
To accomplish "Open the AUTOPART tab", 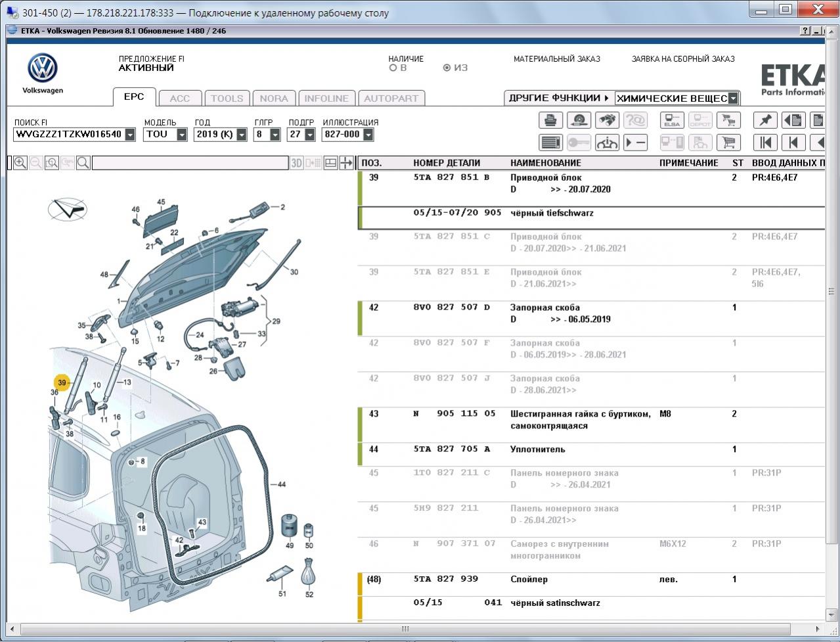I will click(x=391, y=99).
